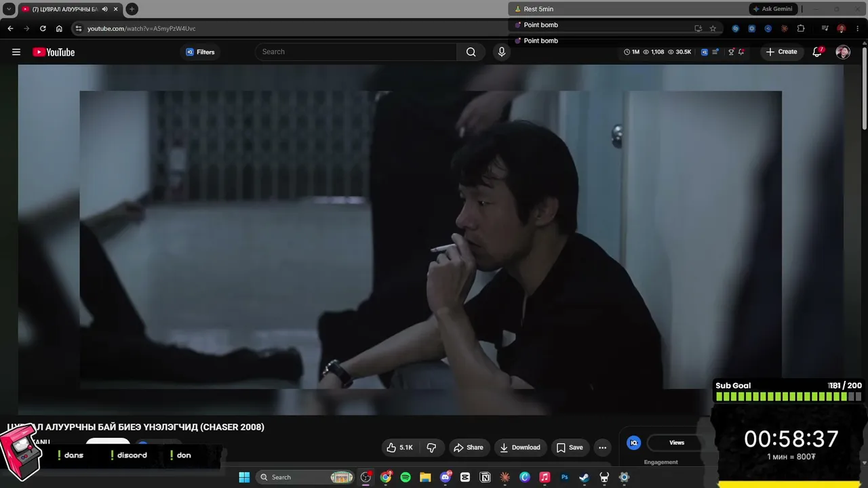This screenshot has height=488, width=868.
Task: Click the video title containing CHASER 2008
Action: (136, 427)
